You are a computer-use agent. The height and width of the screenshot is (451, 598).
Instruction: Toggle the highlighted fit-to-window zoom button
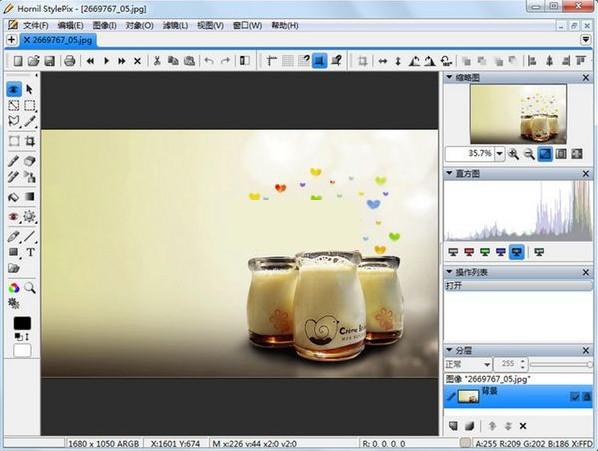pos(545,154)
